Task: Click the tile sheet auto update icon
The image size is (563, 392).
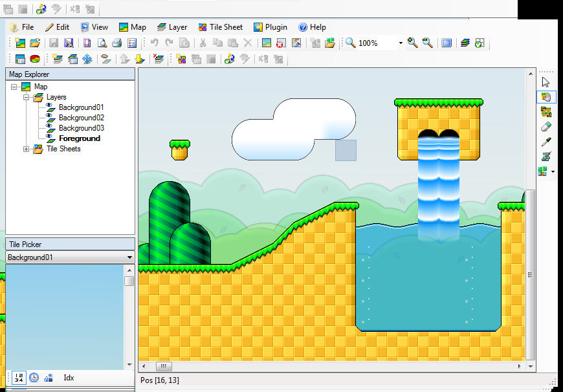Action: pyautogui.click(x=230, y=59)
